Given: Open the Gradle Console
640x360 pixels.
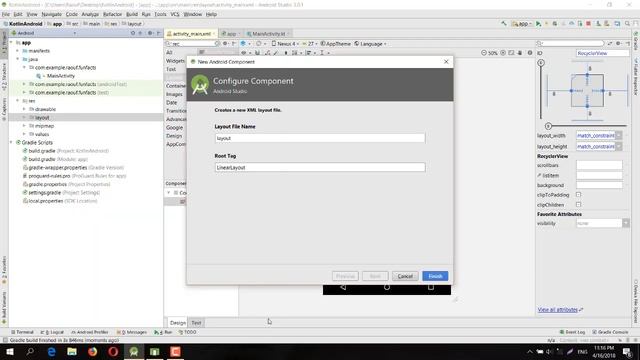Looking at the screenshot, I should pyautogui.click(x=610, y=332).
